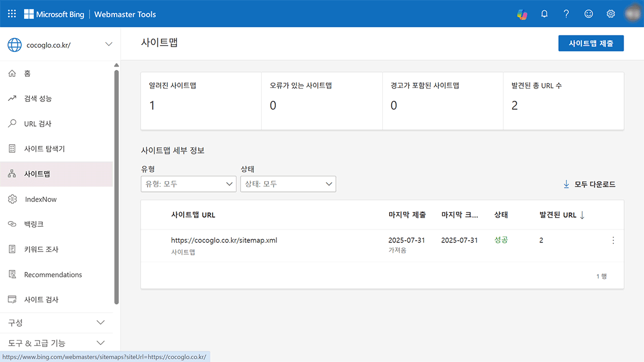Open 사이트 검사 in the sidebar
The height and width of the screenshot is (362, 644).
[x=56, y=300]
